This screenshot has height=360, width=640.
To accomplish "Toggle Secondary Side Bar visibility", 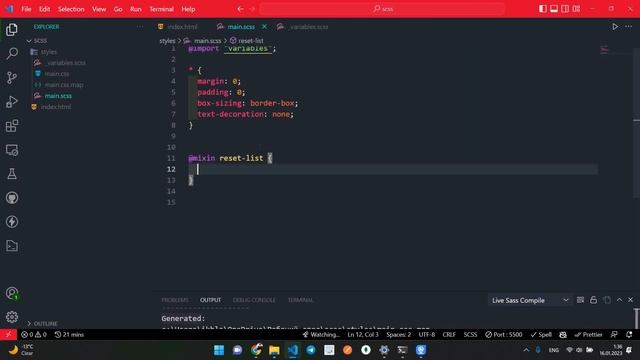I will point(565,9).
